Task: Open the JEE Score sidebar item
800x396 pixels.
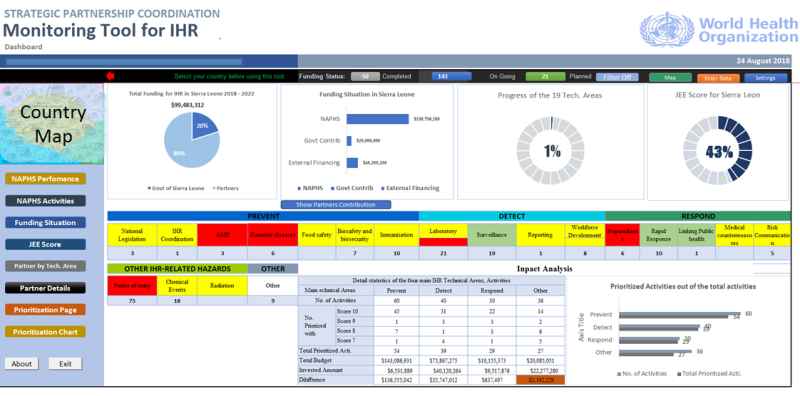Action: coord(45,244)
